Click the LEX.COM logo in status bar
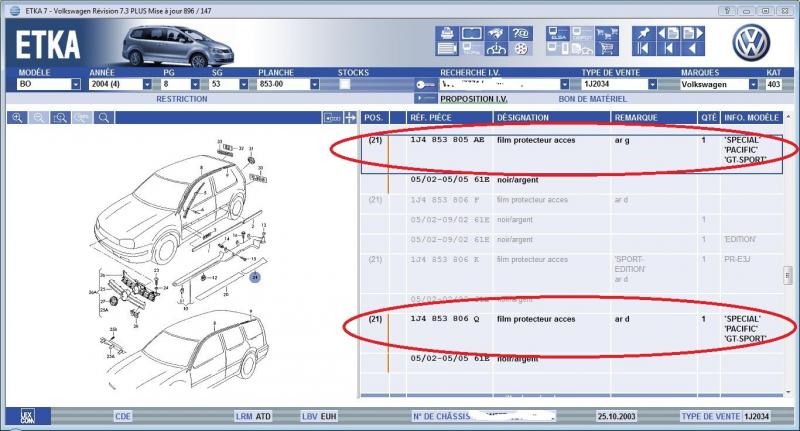Viewport: 800px width, 431px height. point(28,416)
